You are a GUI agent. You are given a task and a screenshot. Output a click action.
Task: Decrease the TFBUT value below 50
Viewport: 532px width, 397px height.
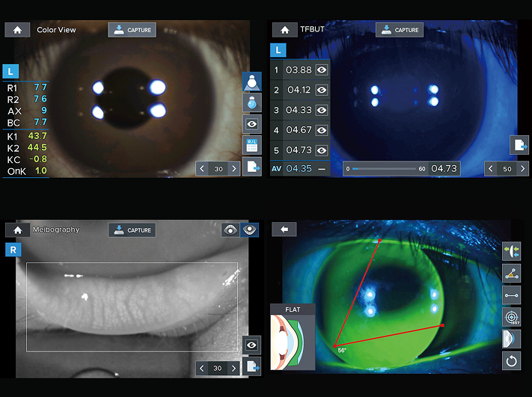(x=491, y=168)
